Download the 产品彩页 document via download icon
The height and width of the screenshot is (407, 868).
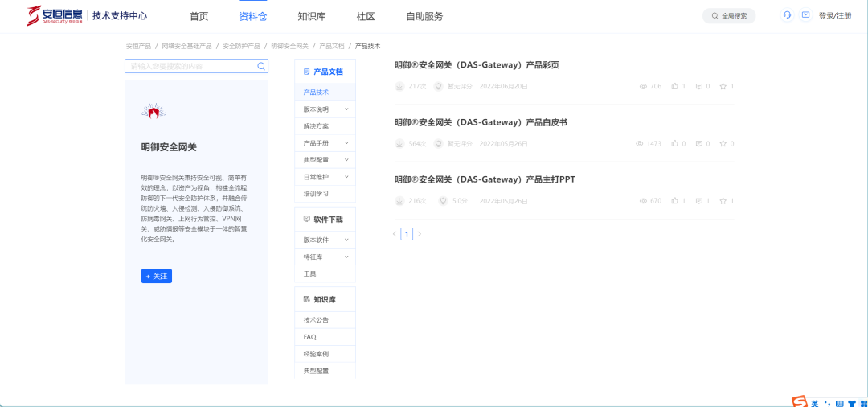click(x=399, y=86)
